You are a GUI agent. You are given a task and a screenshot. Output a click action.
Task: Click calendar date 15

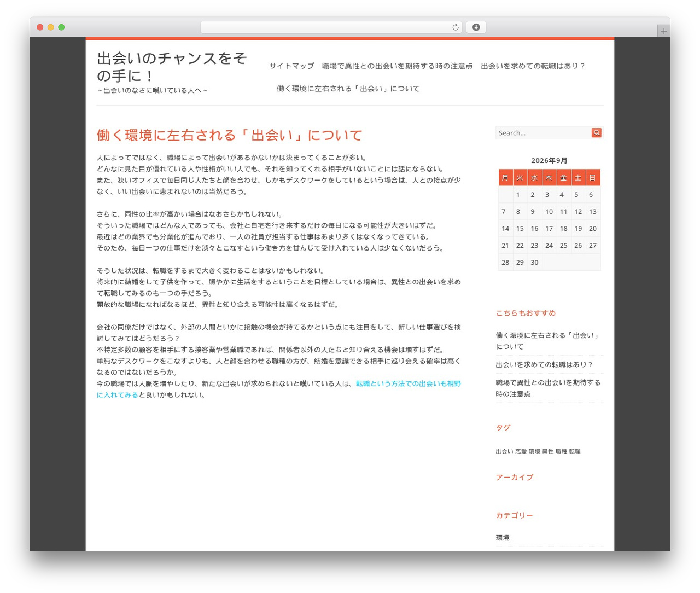click(520, 229)
